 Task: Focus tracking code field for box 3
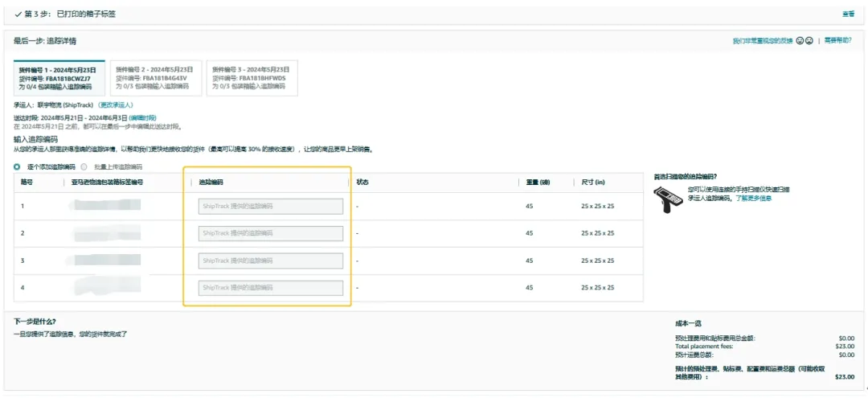click(x=271, y=261)
